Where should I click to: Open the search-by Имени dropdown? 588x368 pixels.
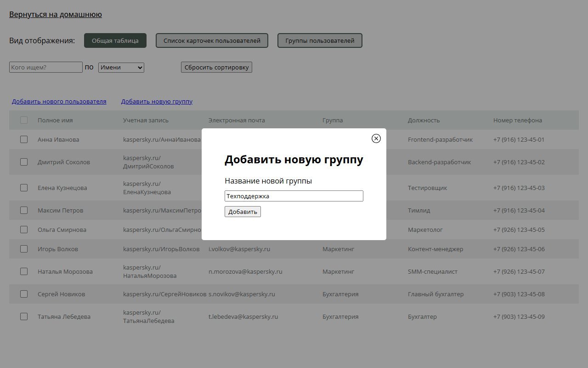pos(121,67)
